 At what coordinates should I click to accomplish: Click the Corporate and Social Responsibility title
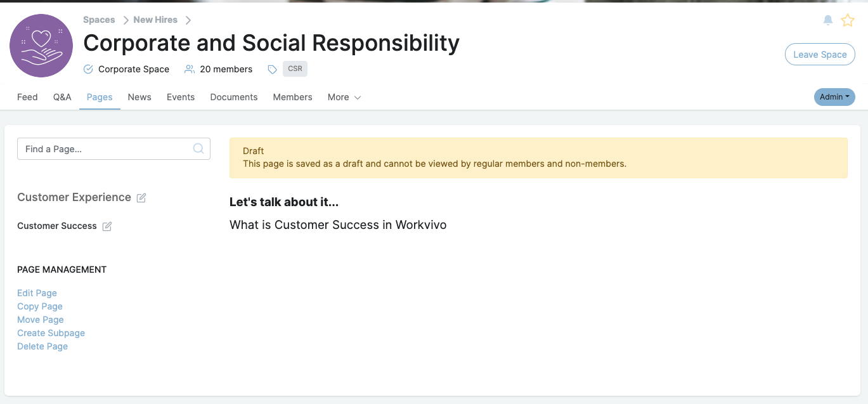[x=271, y=43]
